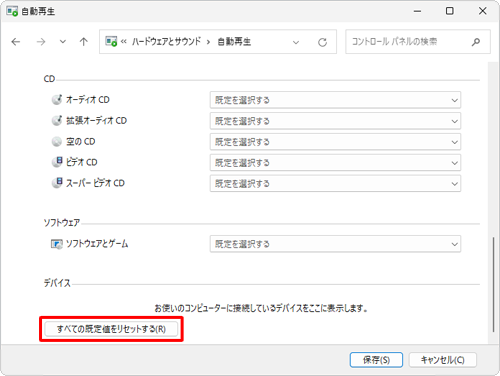This screenshot has width=500, height=376.
Task: Minimize the 自動再生 window
Action: (417, 11)
